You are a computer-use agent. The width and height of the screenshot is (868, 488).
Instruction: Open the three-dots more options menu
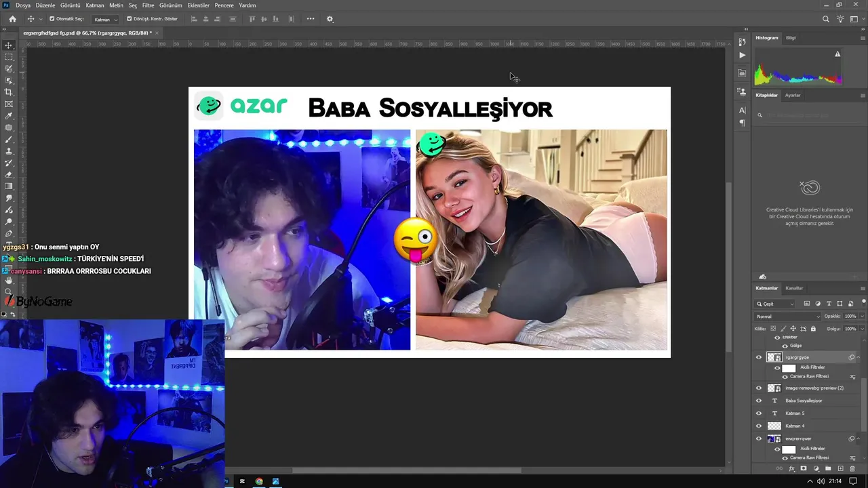tap(311, 19)
